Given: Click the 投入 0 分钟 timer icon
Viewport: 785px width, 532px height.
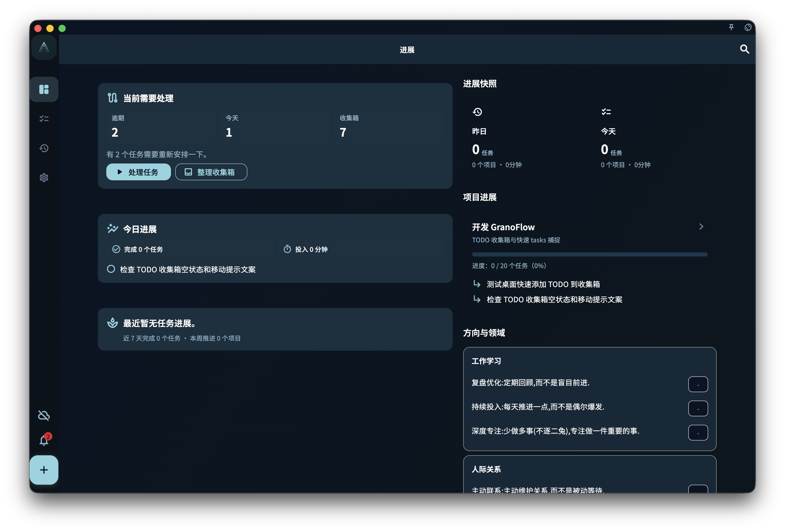Looking at the screenshot, I should coord(287,249).
